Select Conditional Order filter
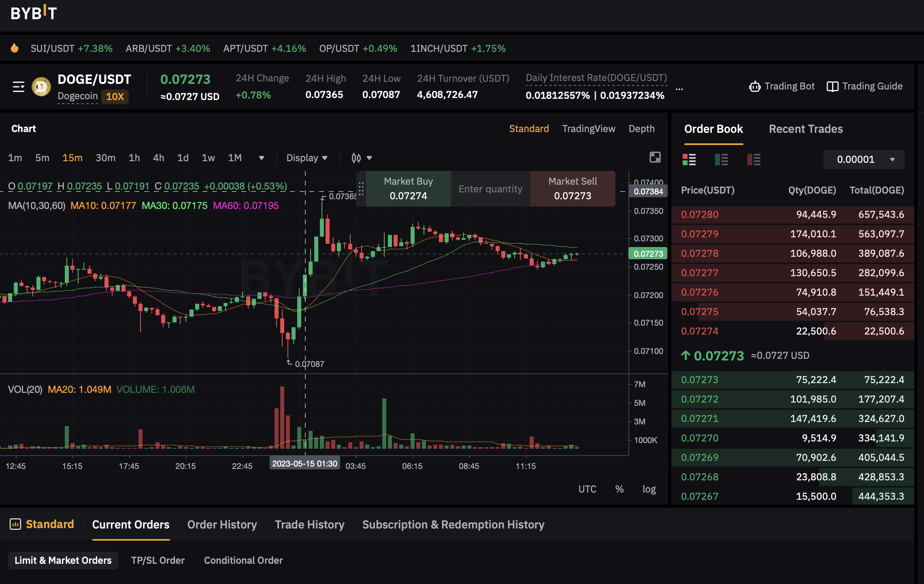Image resolution: width=924 pixels, height=584 pixels. pyautogui.click(x=243, y=561)
